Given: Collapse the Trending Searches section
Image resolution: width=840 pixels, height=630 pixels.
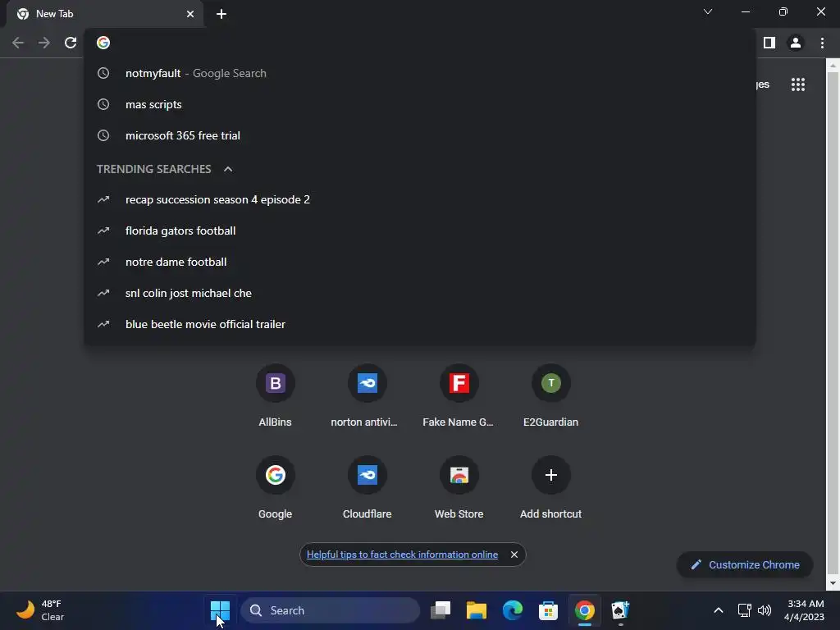Looking at the screenshot, I should pyautogui.click(x=228, y=169).
